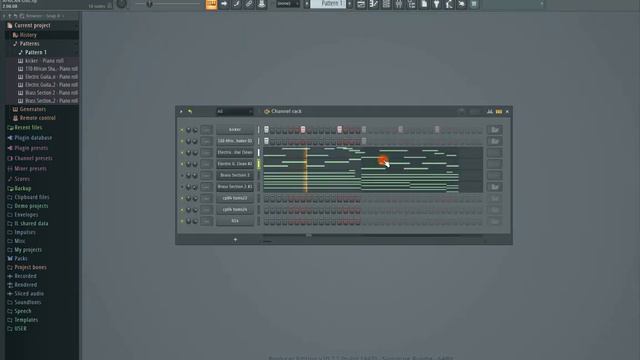This screenshot has width=640, height=360.
Task: Click the chain link icon in the top toolbar
Action: tap(249, 4)
